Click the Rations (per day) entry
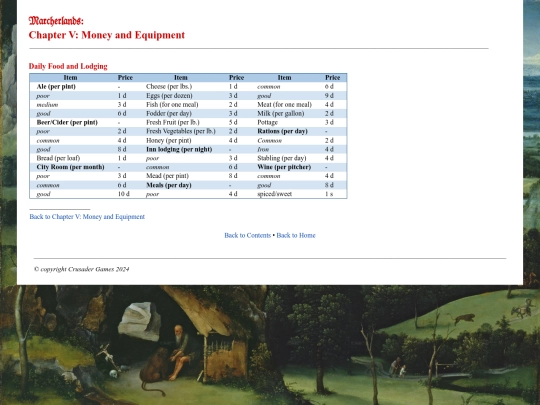 pos(282,131)
